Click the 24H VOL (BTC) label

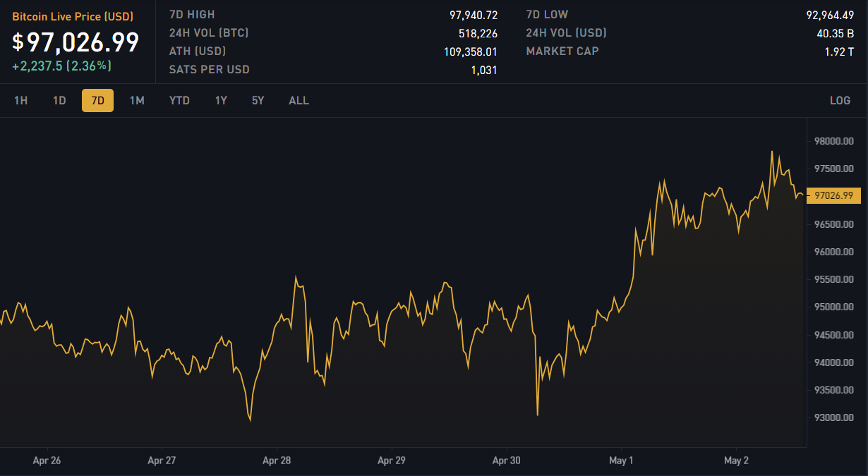pyautogui.click(x=209, y=33)
